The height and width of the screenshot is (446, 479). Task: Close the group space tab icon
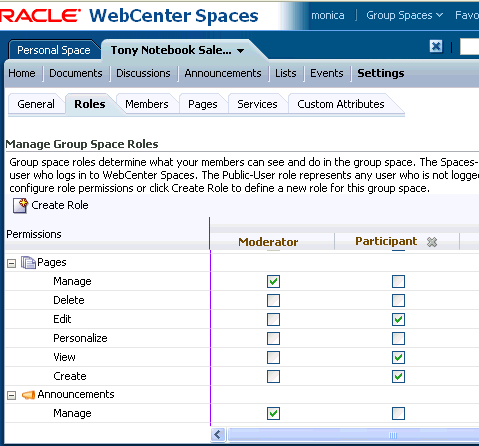(x=436, y=46)
